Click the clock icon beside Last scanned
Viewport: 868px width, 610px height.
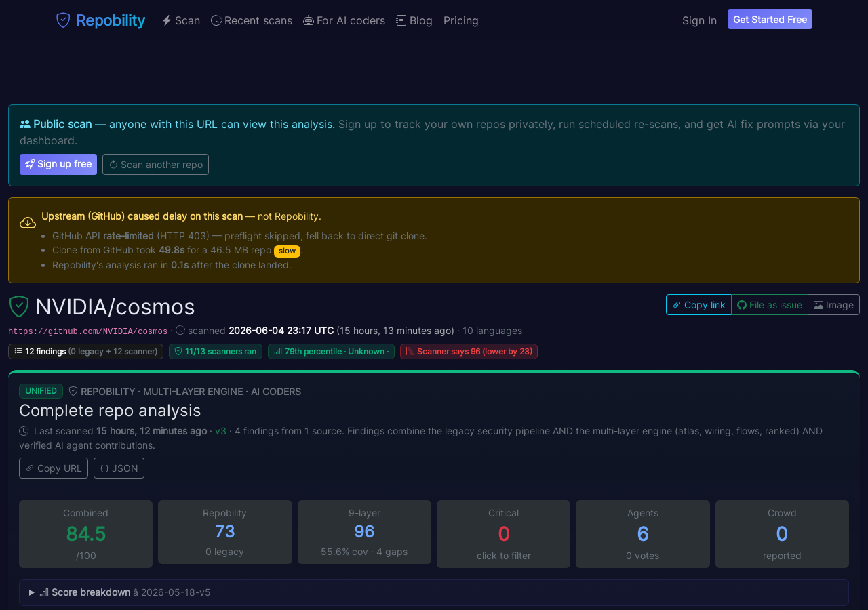(24, 431)
